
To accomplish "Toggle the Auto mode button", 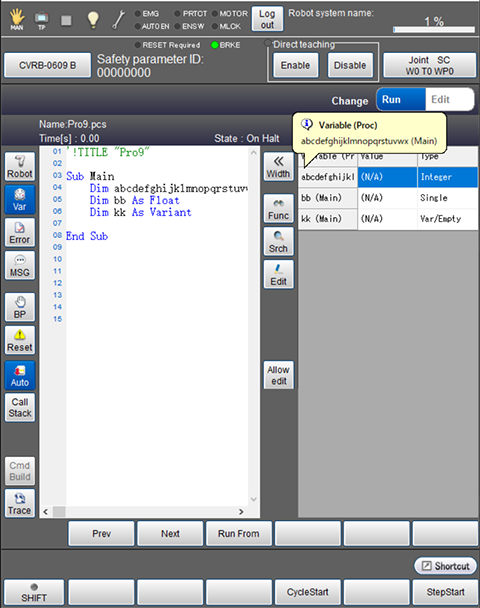I will (20, 375).
